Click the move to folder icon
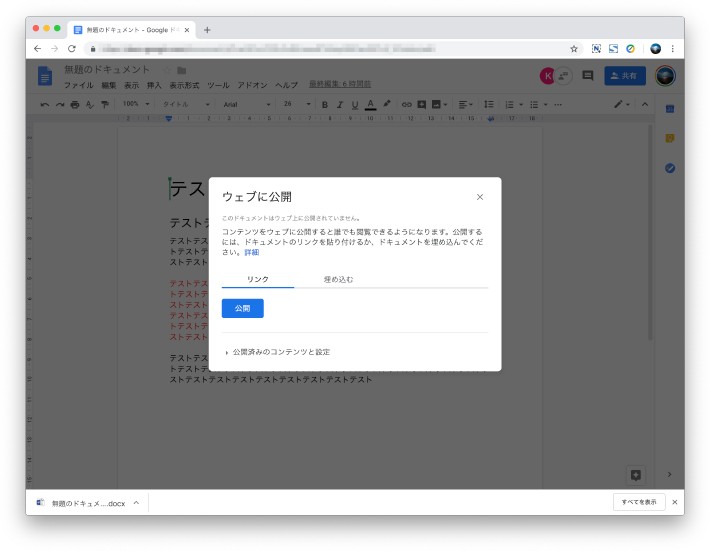 (x=182, y=70)
